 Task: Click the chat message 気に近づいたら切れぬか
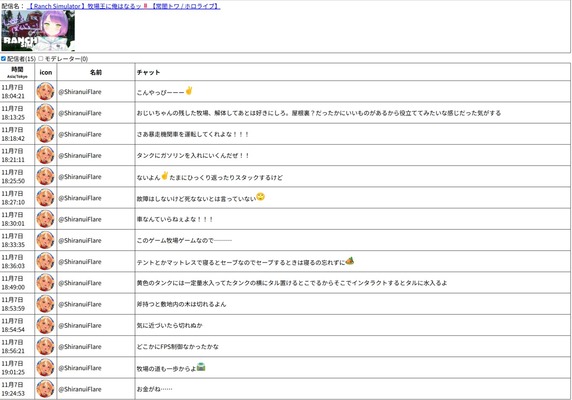pos(170,325)
